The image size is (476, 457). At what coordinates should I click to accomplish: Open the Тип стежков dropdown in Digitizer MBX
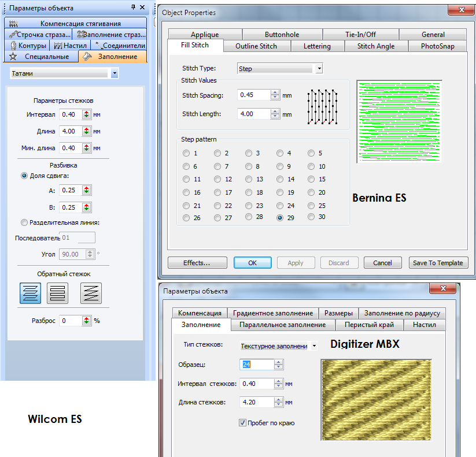314,346
